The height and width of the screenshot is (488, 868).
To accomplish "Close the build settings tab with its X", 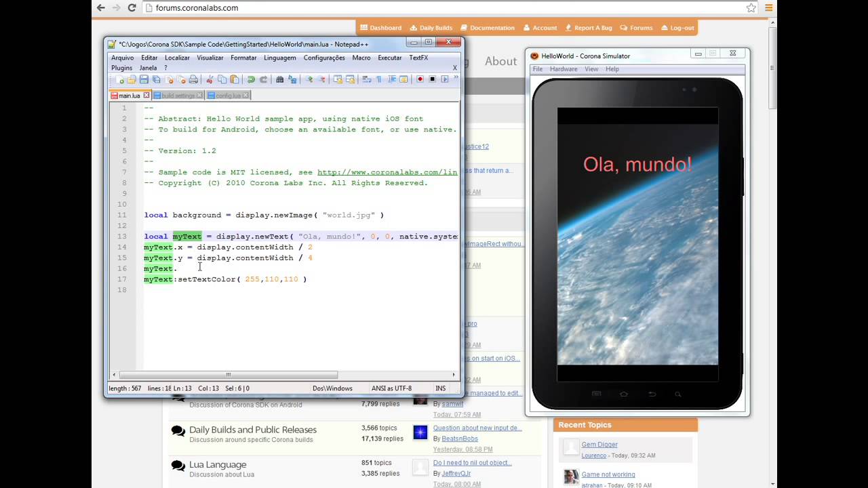I will point(199,96).
